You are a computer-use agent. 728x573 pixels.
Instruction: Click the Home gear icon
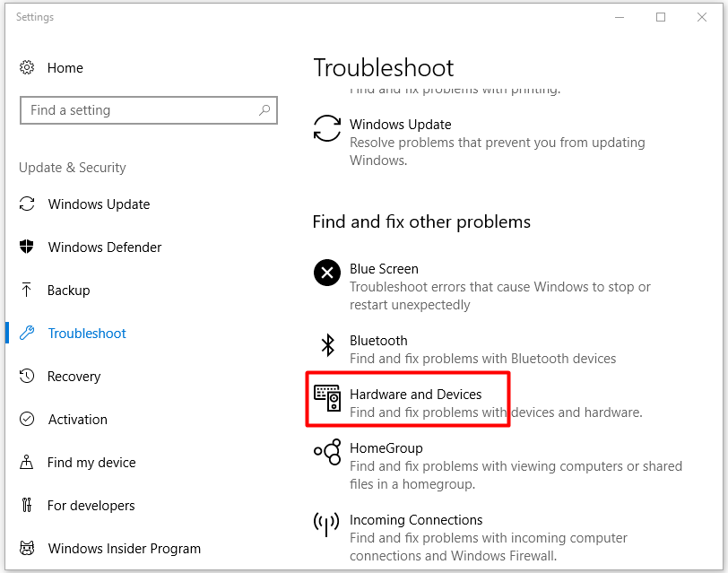pyautogui.click(x=27, y=68)
